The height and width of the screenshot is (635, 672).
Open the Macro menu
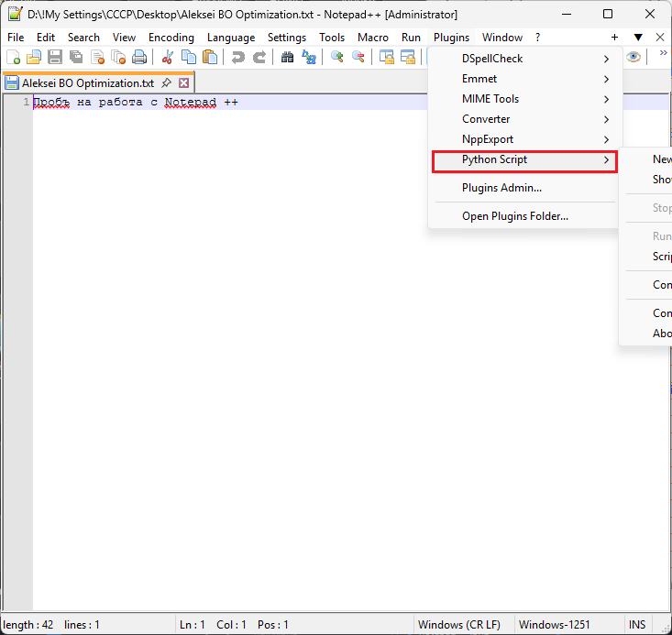pos(373,38)
